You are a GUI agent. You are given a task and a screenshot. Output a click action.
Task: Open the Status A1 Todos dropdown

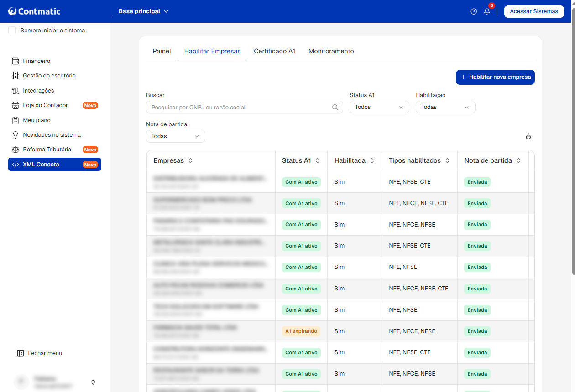pyautogui.click(x=379, y=107)
